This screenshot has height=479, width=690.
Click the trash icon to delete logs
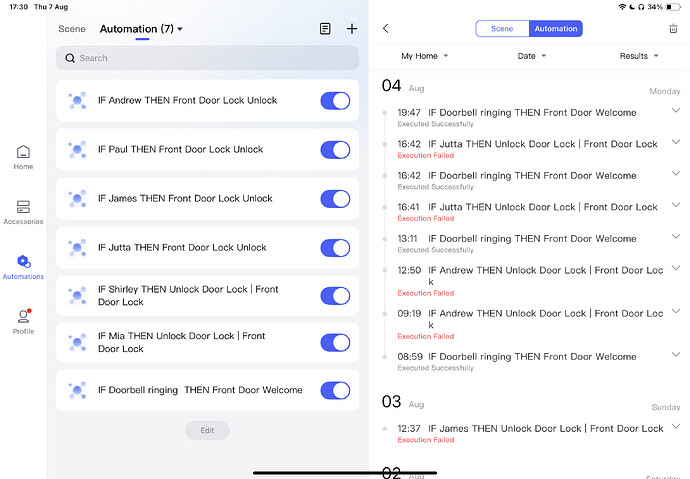tap(673, 29)
